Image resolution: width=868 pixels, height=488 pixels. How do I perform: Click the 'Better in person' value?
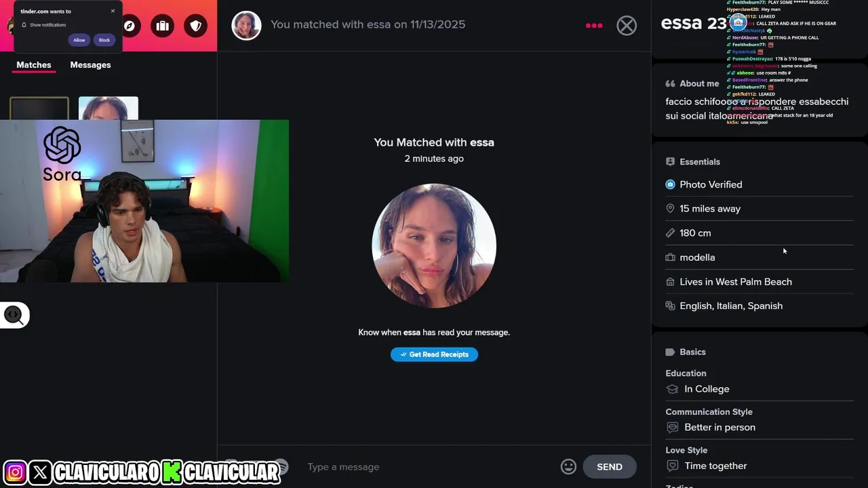719,428
